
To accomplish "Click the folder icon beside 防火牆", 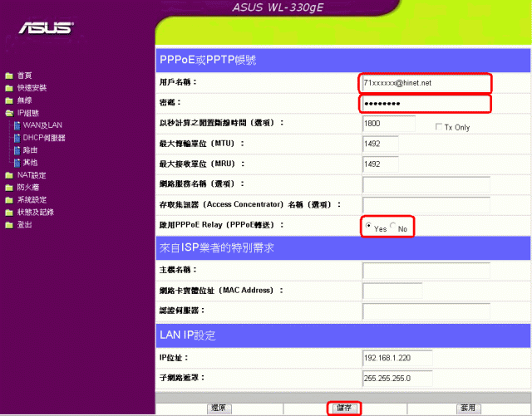I will tap(9, 188).
